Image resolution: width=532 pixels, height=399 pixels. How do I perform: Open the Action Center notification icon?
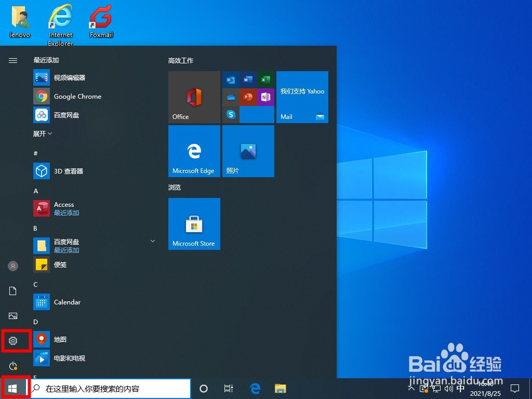(x=515, y=389)
